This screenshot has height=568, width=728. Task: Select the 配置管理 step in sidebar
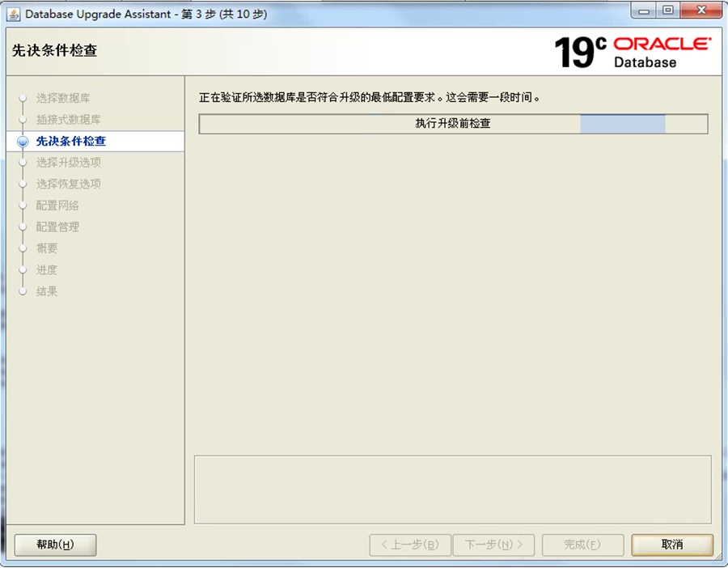pyautogui.click(x=61, y=227)
